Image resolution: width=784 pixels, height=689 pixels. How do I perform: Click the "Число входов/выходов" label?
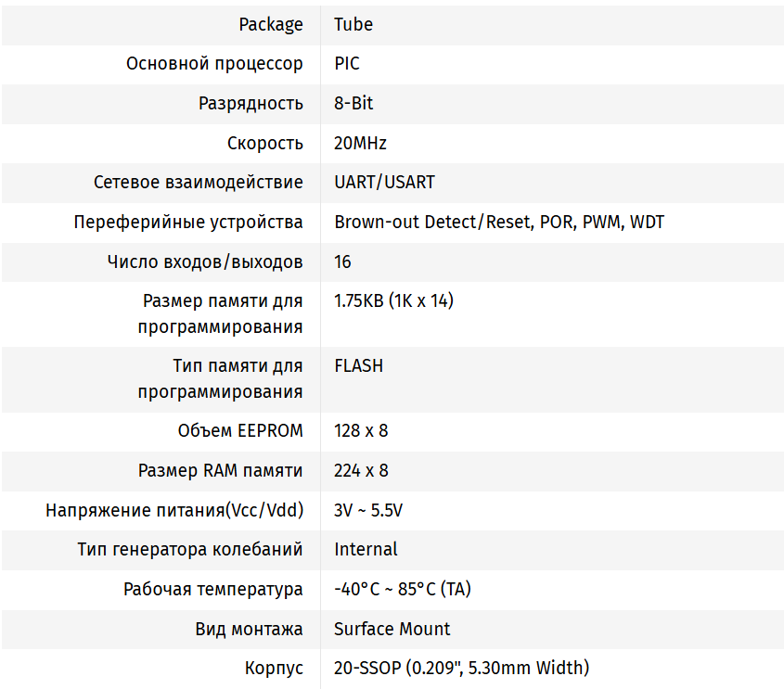pyautogui.click(x=205, y=262)
